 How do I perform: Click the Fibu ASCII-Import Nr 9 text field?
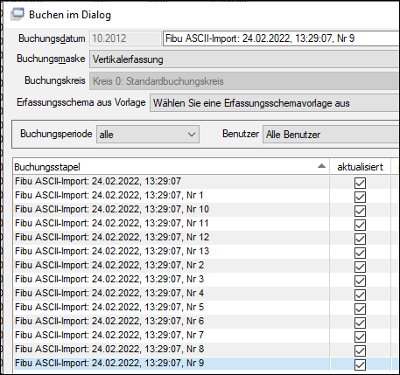(x=281, y=38)
